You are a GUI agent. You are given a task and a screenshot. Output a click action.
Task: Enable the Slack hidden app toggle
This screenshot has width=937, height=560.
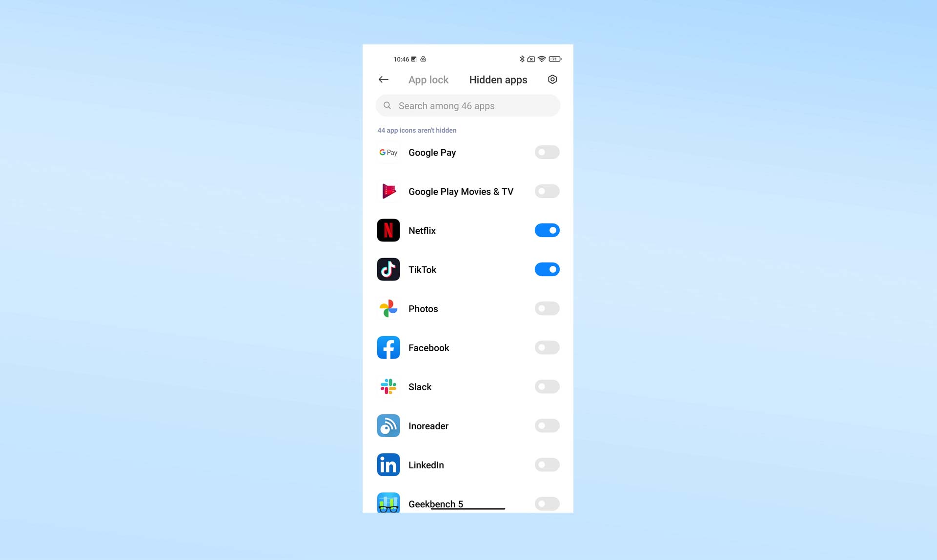pyautogui.click(x=547, y=387)
